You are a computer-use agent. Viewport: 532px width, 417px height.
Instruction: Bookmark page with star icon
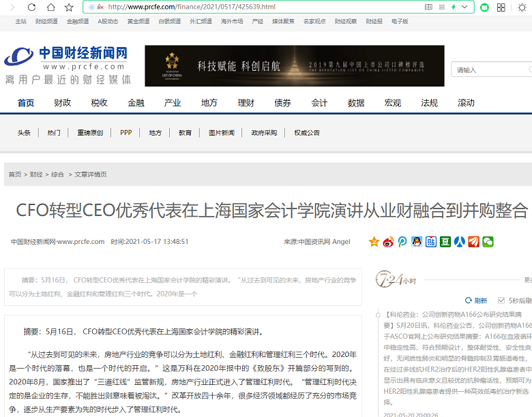(x=68, y=7)
